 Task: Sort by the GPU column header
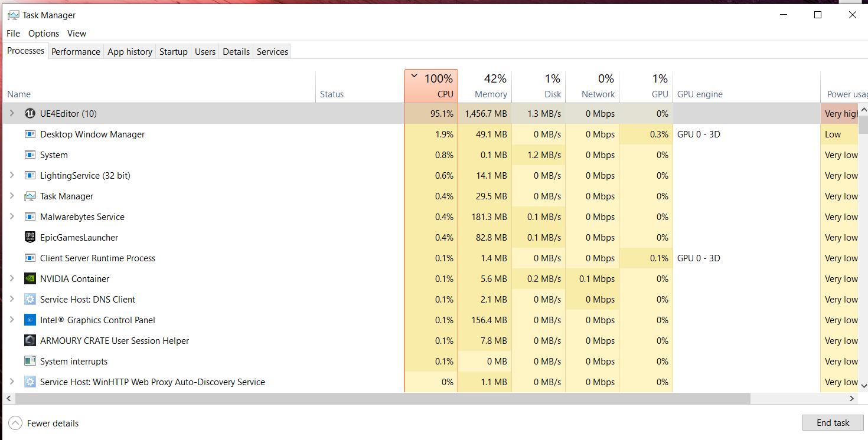click(646, 86)
